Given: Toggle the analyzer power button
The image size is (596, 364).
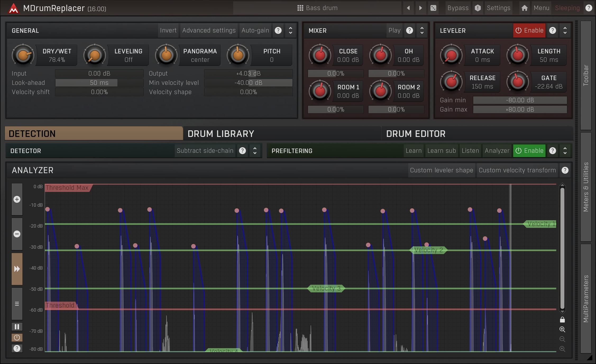Looking at the screenshot, I should 17,338.
